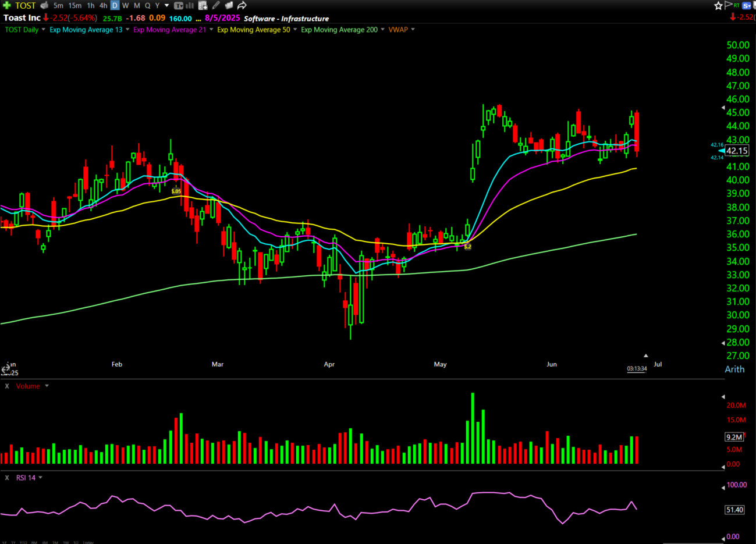Click the Software - Infrastructure industry label
Viewport: 756px width, 544px height.
pyautogui.click(x=286, y=19)
